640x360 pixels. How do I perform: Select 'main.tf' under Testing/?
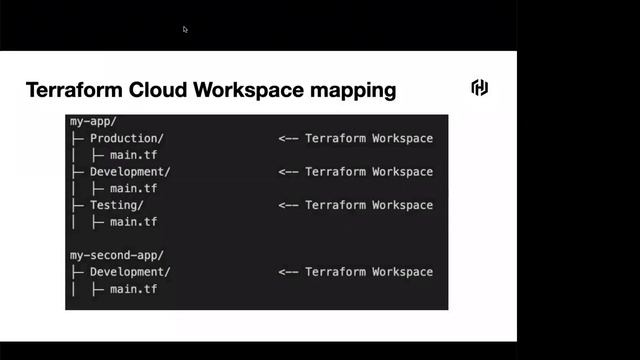[133, 222]
